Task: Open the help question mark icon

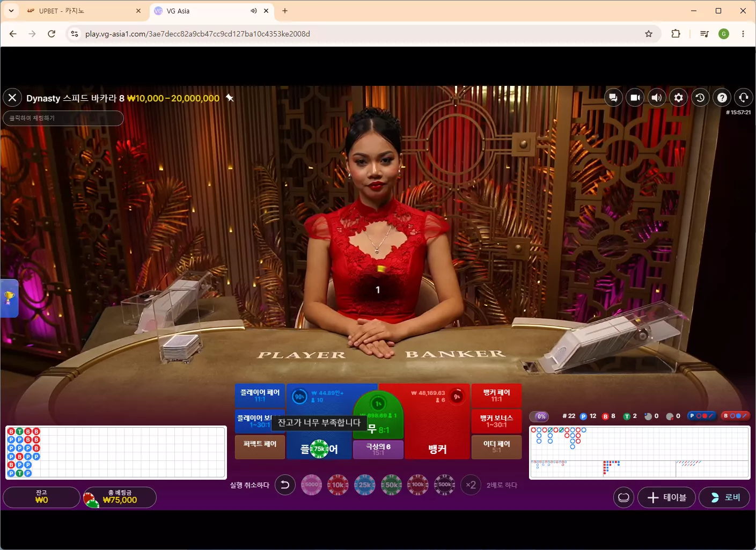Action: point(722,98)
